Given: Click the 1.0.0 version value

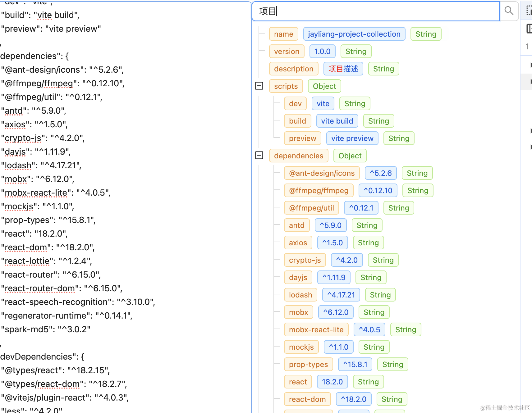Looking at the screenshot, I should [x=322, y=52].
